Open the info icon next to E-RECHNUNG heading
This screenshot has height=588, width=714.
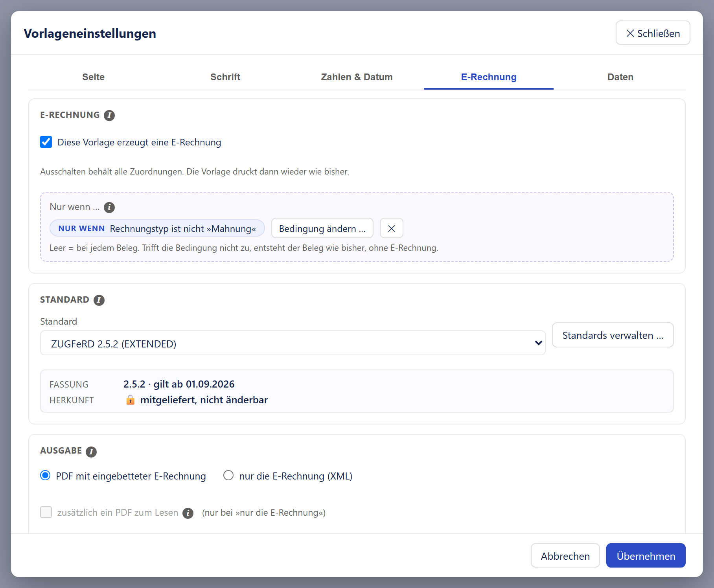click(x=109, y=116)
